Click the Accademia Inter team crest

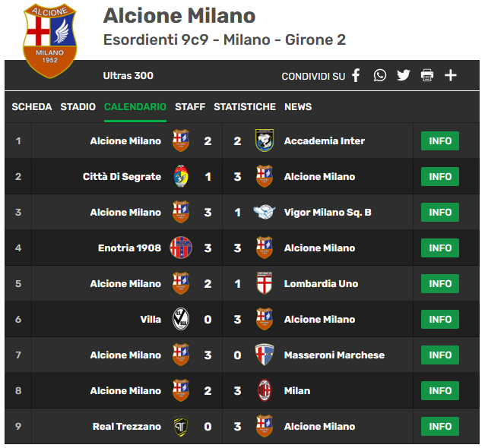pos(264,141)
